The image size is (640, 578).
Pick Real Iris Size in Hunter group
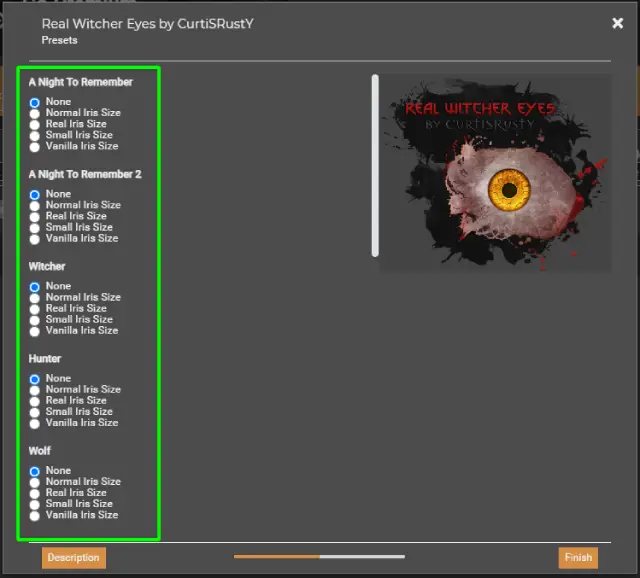pos(35,401)
